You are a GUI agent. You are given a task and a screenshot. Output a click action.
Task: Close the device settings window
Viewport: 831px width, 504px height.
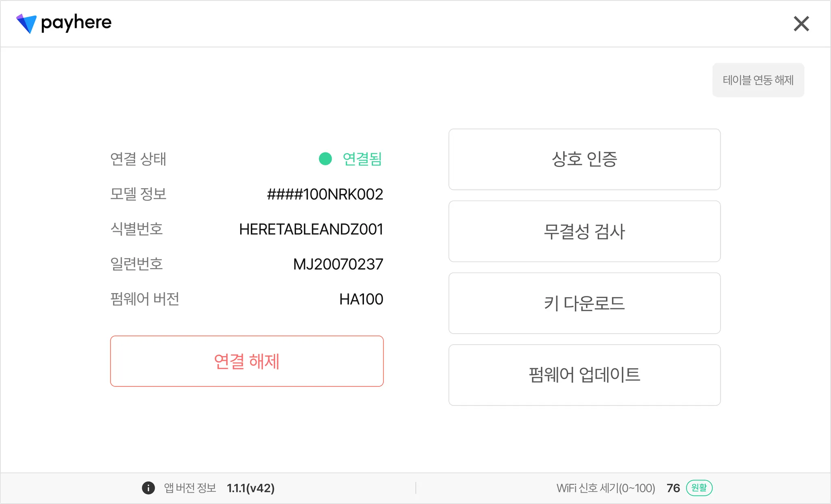[801, 24]
